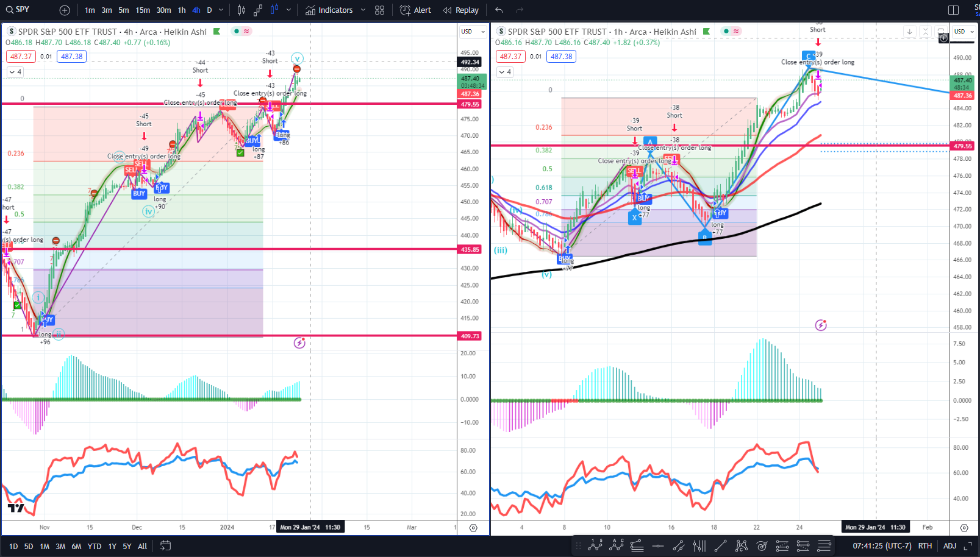Toggle RTH session setting
Screen dimensions: 980x557
click(x=925, y=546)
